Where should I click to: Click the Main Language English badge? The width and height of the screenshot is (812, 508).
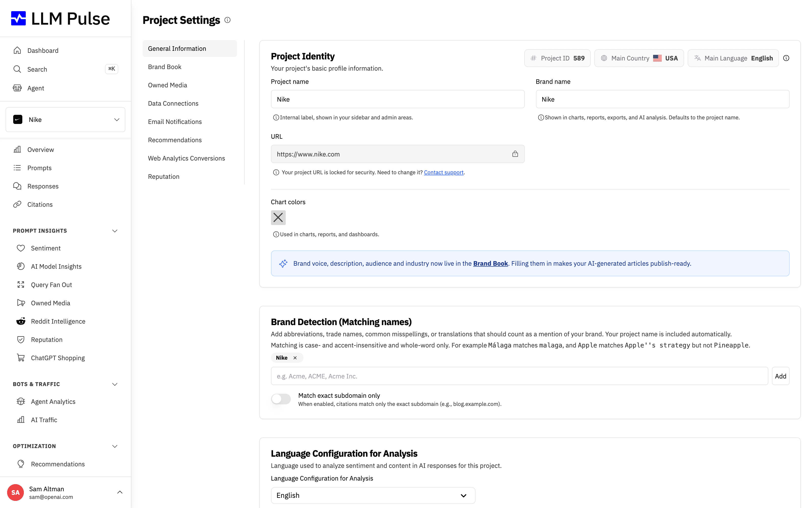click(x=733, y=58)
